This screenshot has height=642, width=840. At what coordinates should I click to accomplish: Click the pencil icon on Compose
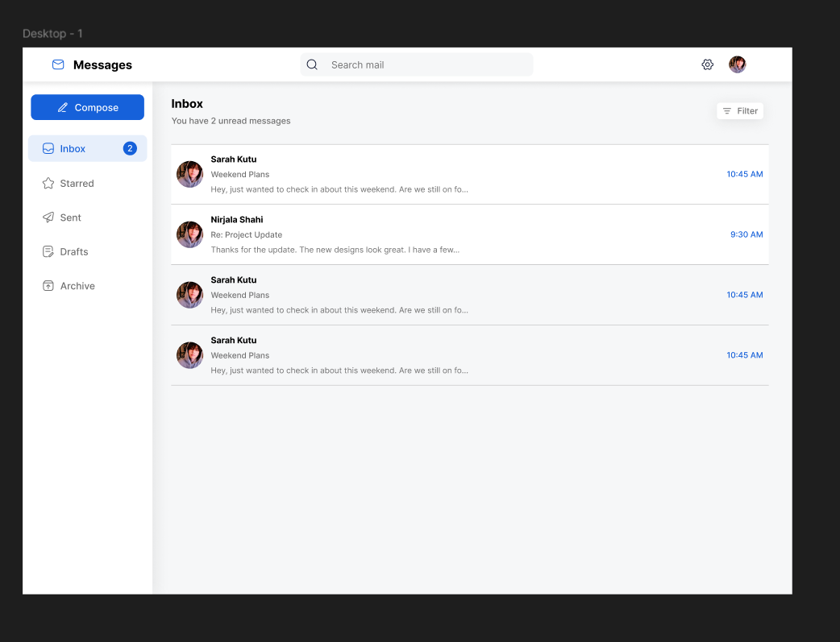[63, 108]
